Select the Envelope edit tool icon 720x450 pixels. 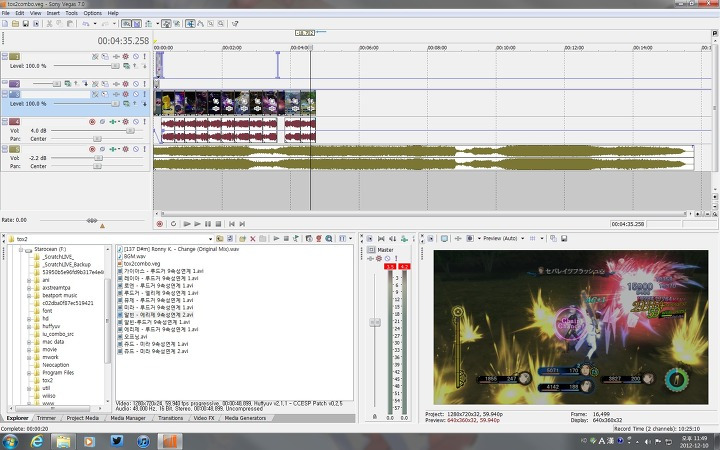tap(200, 23)
